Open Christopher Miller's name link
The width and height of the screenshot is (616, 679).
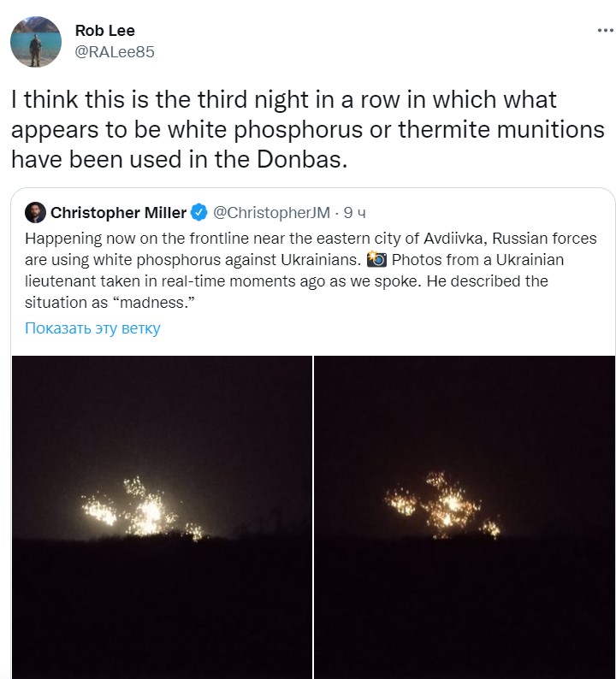[x=117, y=212]
